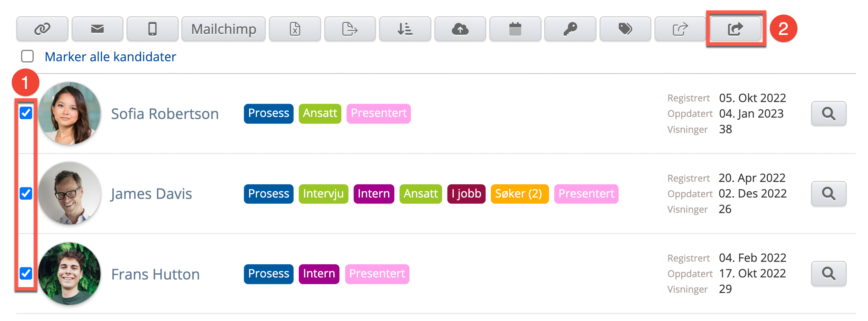This screenshot has height=321, width=868.
Task: Click the outlined share arrow icon
Action: 680,29
